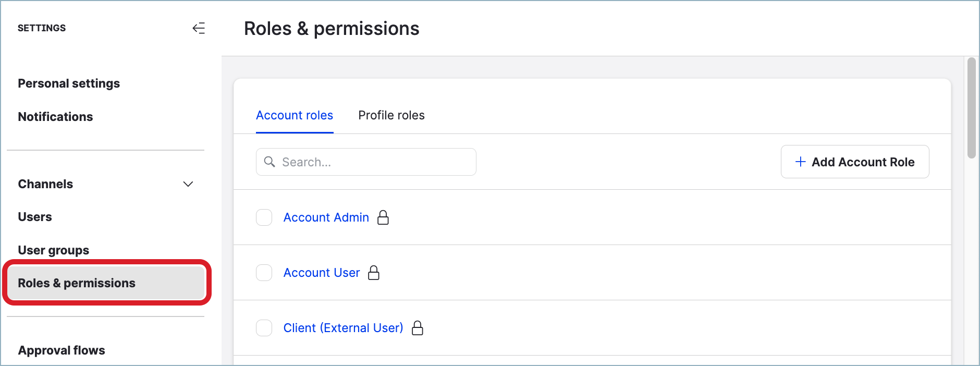Click the Add Account Role button
Screen dimensions: 980x366
click(855, 162)
